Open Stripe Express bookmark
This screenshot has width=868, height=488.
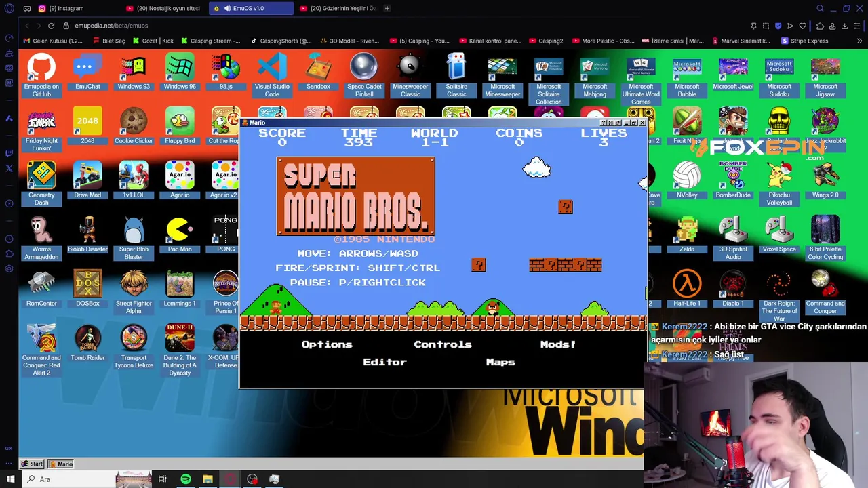click(805, 41)
